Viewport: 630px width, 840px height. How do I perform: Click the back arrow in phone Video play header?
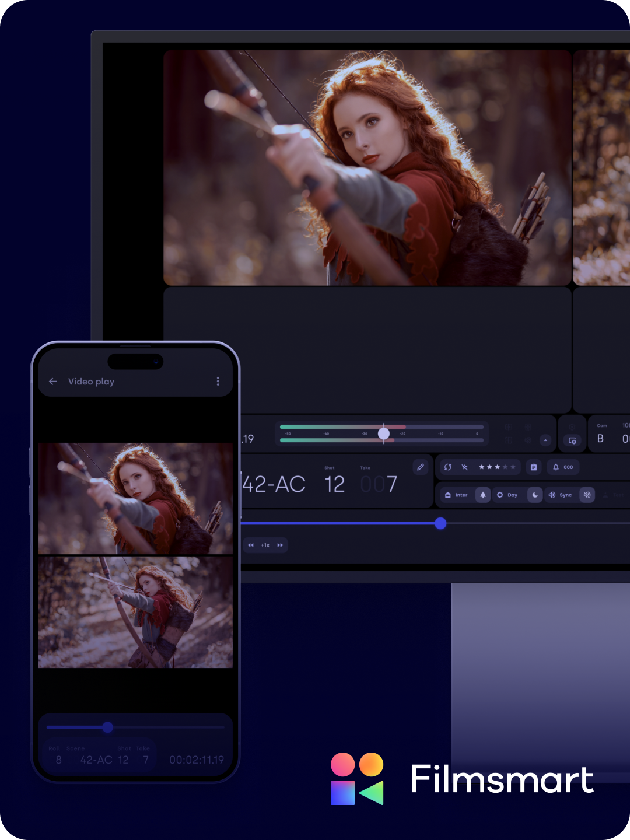point(53,381)
